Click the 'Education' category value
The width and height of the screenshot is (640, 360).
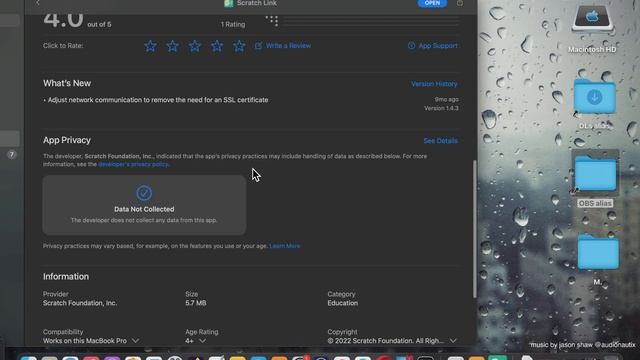coord(342,303)
